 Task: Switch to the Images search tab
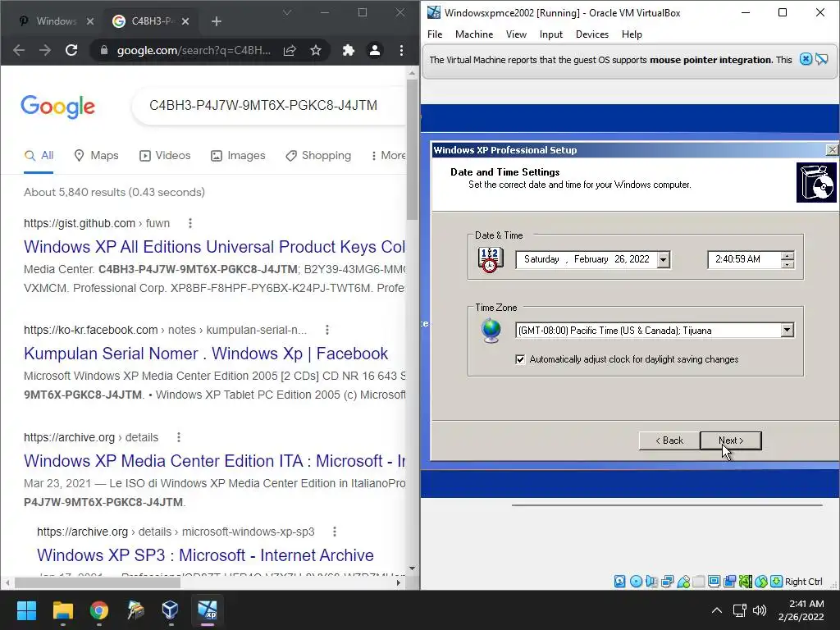(238, 155)
